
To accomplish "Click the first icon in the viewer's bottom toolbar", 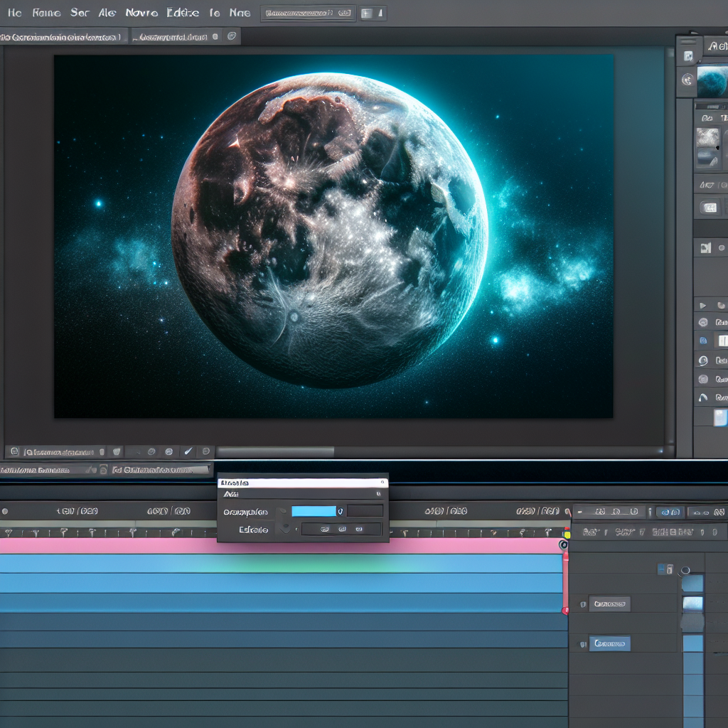I will (x=15, y=451).
